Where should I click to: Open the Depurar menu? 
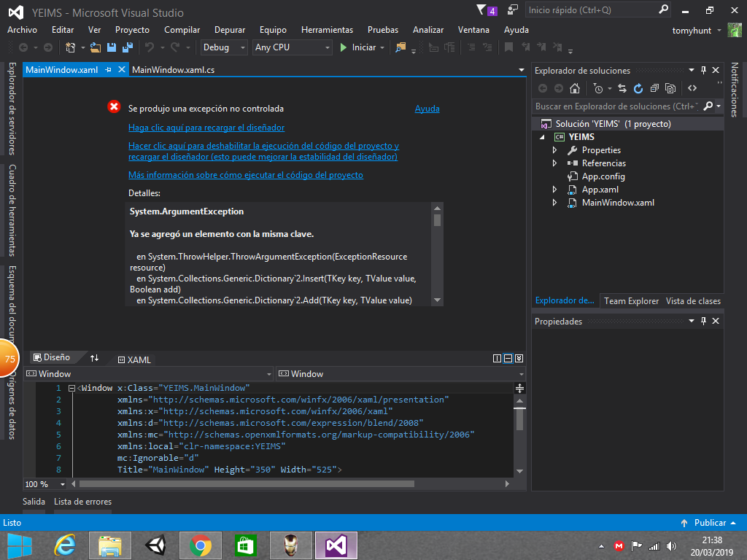point(230,29)
